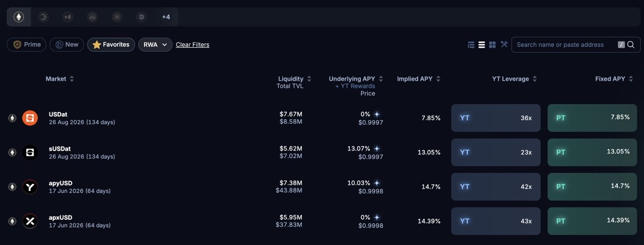This screenshot has height=245, width=644.
Task: Open the tools settings wrench icon
Action: click(x=504, y=44)
